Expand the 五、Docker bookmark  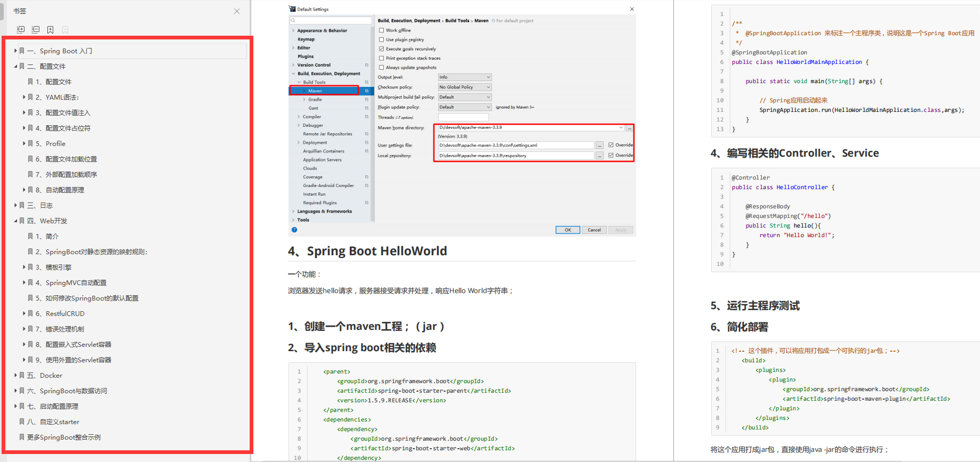point(15,376)
